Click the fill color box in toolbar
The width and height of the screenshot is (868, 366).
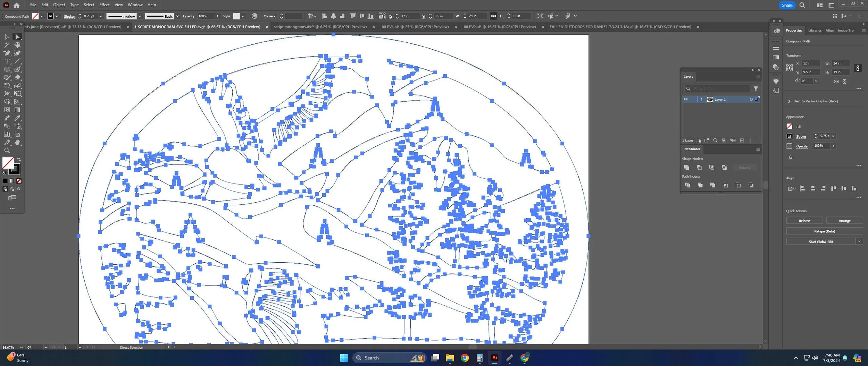8,163
